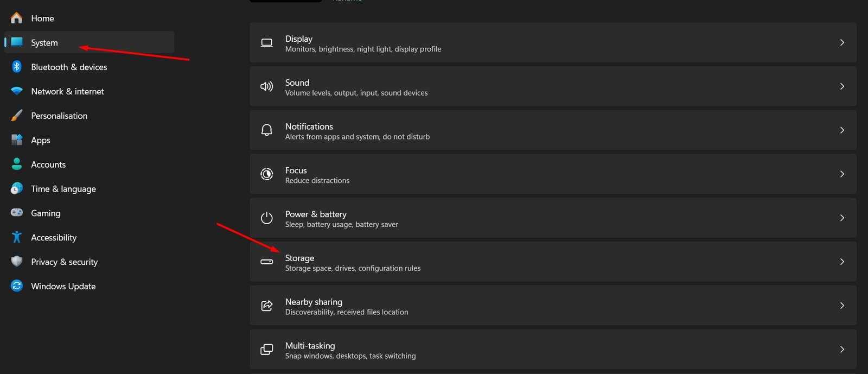
Task: Click 'Discoverability, received files location' text
Action: (347, 312)
